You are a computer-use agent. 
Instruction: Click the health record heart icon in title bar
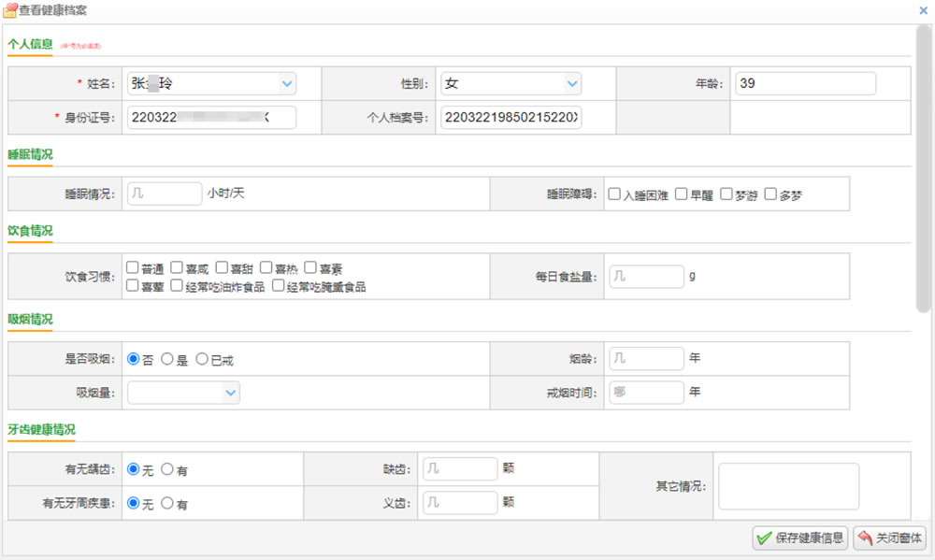click(9, 10)
